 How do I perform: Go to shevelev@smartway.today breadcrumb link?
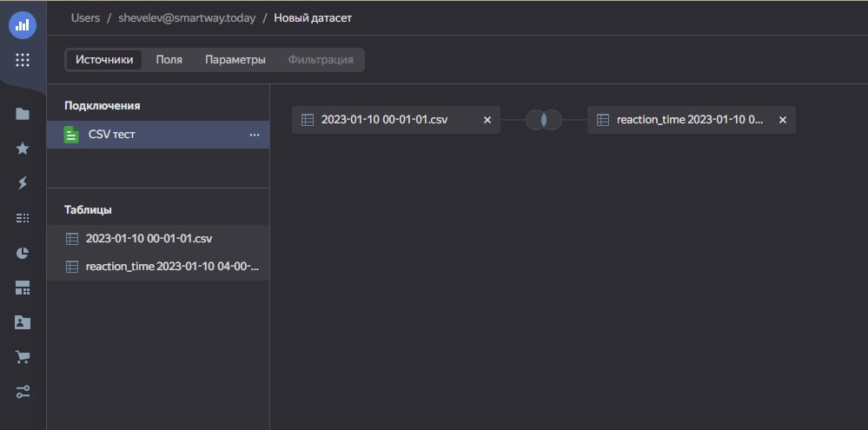pos(187,18)
